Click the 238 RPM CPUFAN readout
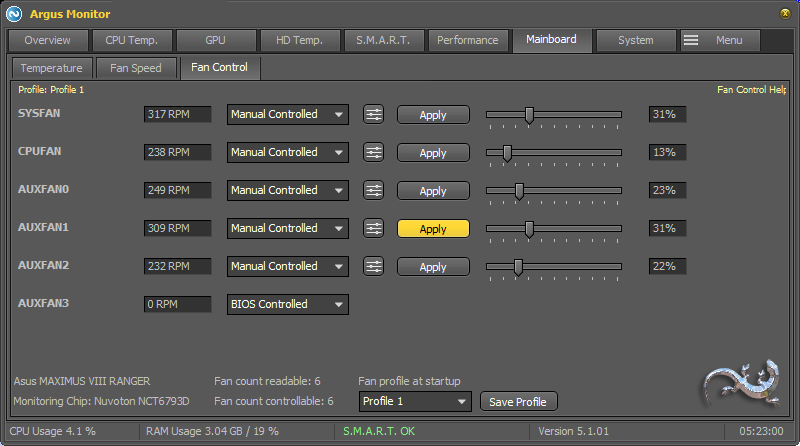Image resolution: width=800 pixels, height=446 pixels. pos(178,152)
